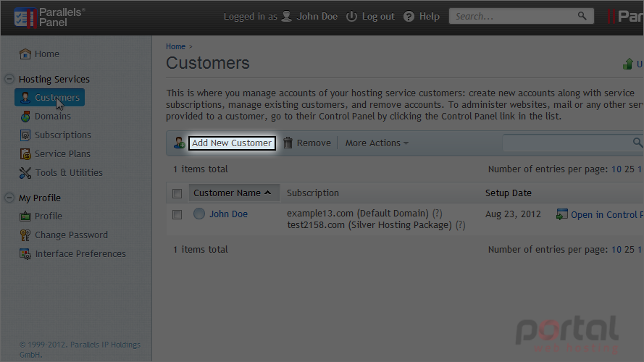Collapse the My Profile section

pyautogui.click(x=9, y=198)
